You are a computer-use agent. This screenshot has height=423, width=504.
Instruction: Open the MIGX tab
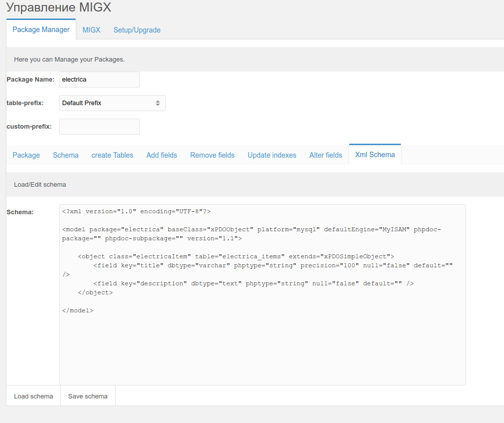tap(91, 30)
